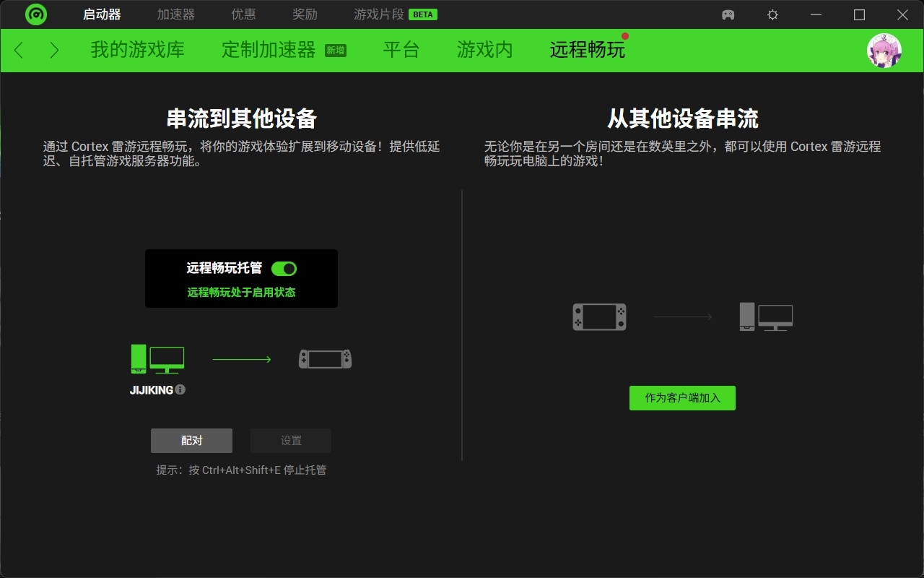This screenshot has height=578, width=924.
Task: Go back with the left arrow
Action: tap(19, 50)
